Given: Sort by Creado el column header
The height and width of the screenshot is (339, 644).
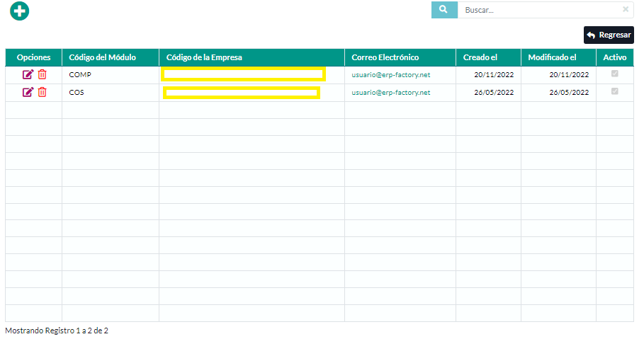Looking at the screenshot, I should (x=480, y=57).
